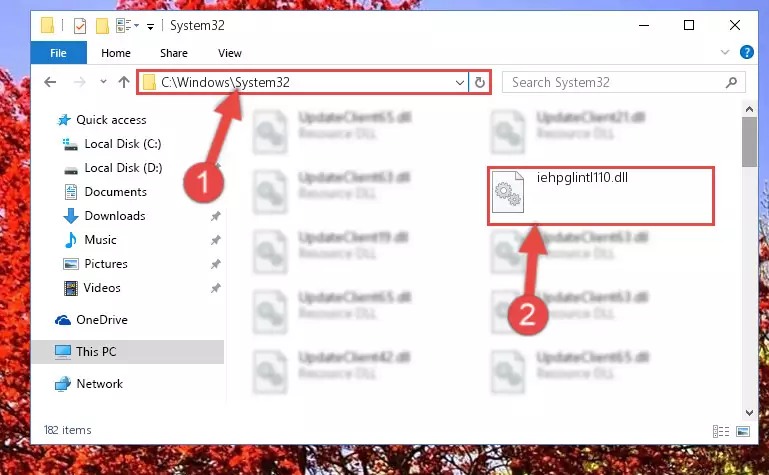This screenshot has width=769, height=475.
Task: Click the pin icon beside Music
Action: point(215,240)
